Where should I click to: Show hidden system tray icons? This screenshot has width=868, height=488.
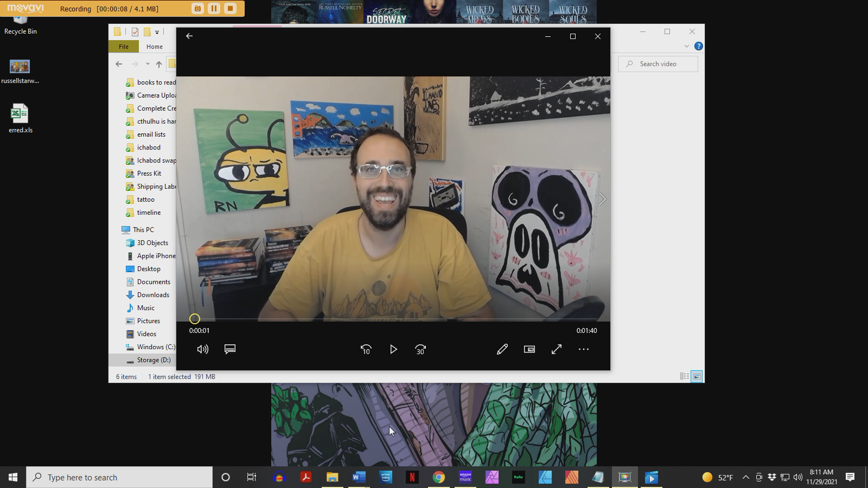pyautogui.click(x=746, y=477)
